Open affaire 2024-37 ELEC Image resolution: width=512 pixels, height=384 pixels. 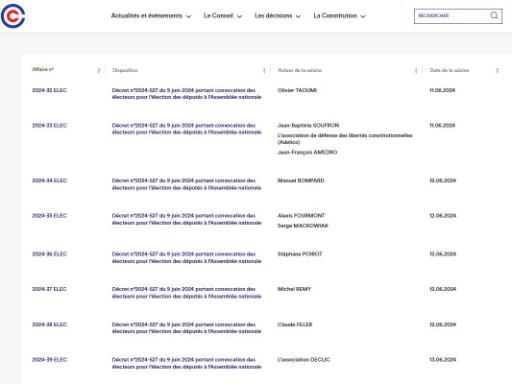(49, 289)
